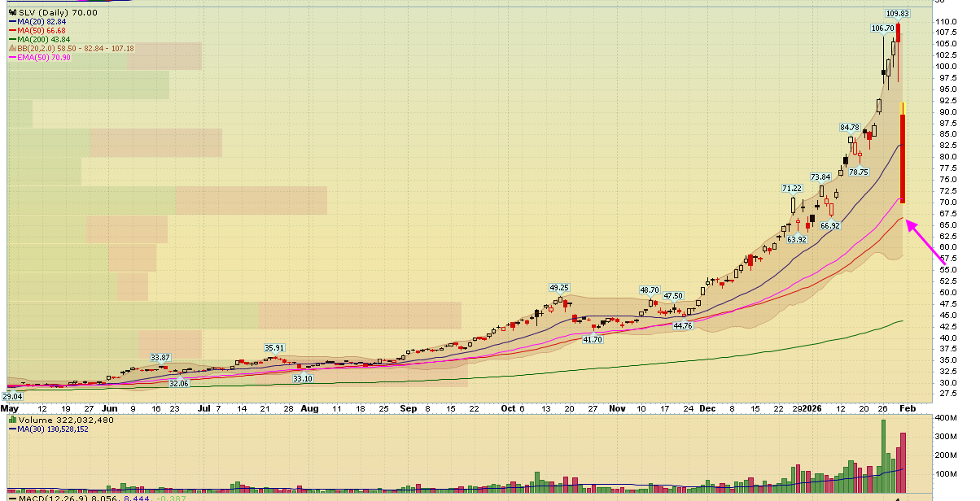
Task: Click the MA(30) volume average label
Action: click(53, 429)
